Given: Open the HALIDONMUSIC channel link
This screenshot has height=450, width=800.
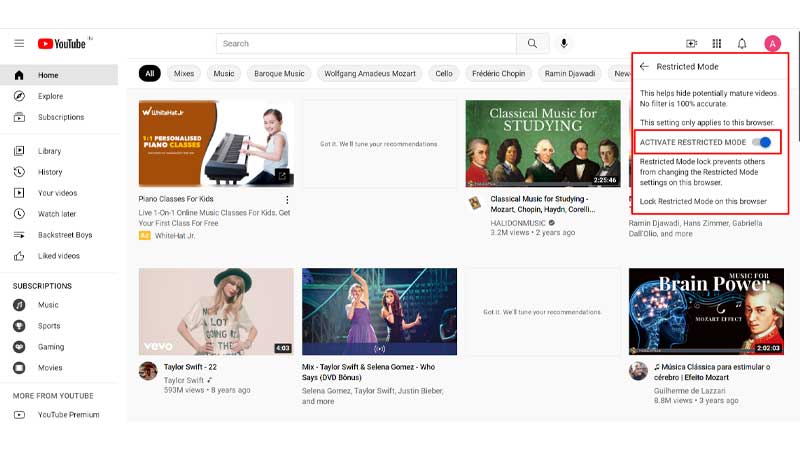Looking at the screenshot, I should [x=518, y=223].
